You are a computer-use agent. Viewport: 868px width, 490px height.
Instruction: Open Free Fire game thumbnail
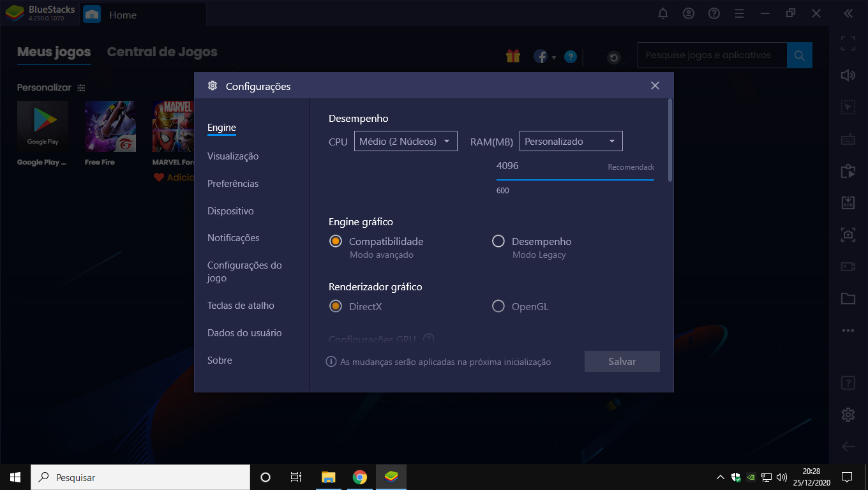coord(110,126)
